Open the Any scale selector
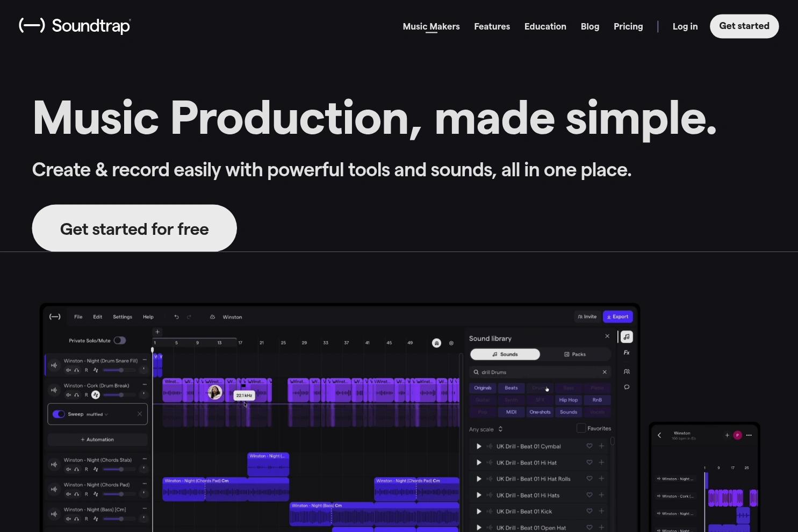798x532 pixels. (x=486, y=429)
